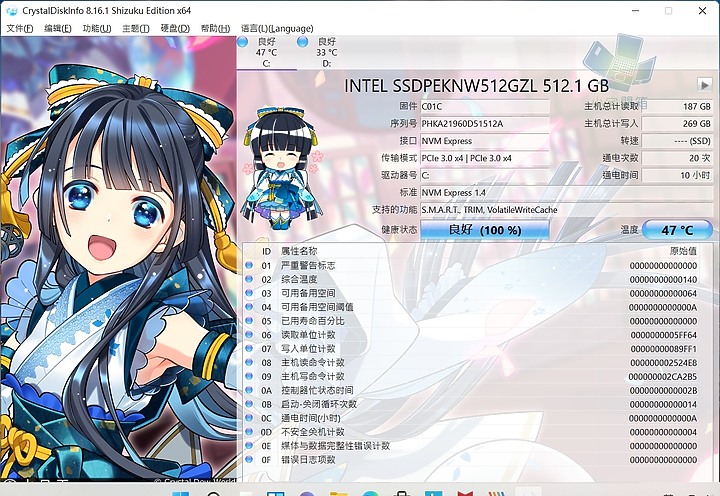Viewport: 720px width, 496px height.
Task: Select the 已用寿命百分比 attribute row text
Action: pyautogui.click(x=313, y=321)
